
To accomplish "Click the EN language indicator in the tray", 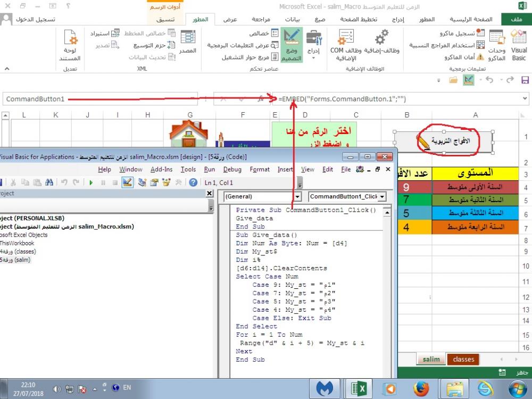I will [127, 387].
